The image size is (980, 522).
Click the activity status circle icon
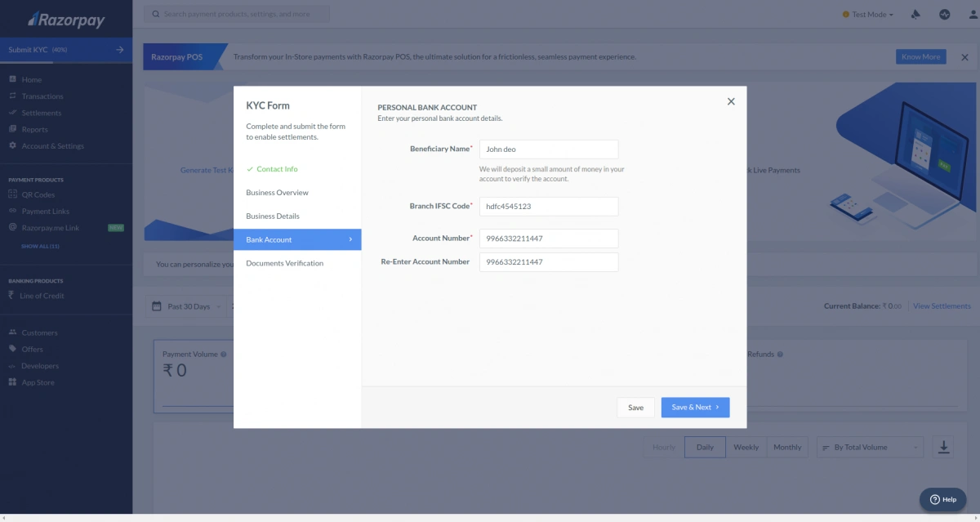click(943, 14)
